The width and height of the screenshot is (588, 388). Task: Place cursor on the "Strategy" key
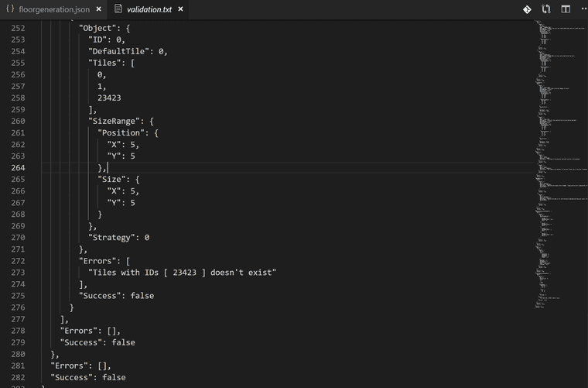point(114,238)
